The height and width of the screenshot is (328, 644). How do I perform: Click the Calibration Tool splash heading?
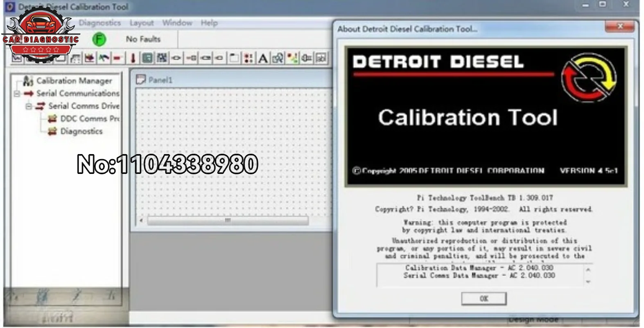468,118
